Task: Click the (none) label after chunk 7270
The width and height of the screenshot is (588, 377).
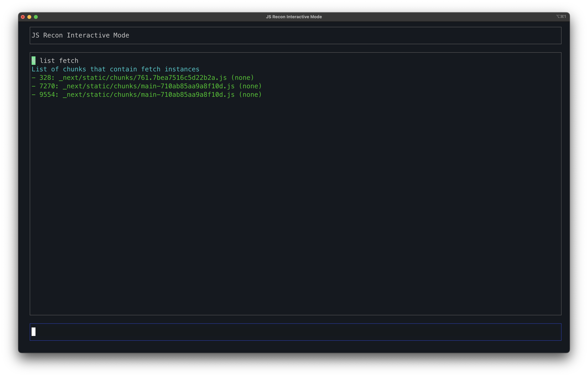Action: coord(250,86)
